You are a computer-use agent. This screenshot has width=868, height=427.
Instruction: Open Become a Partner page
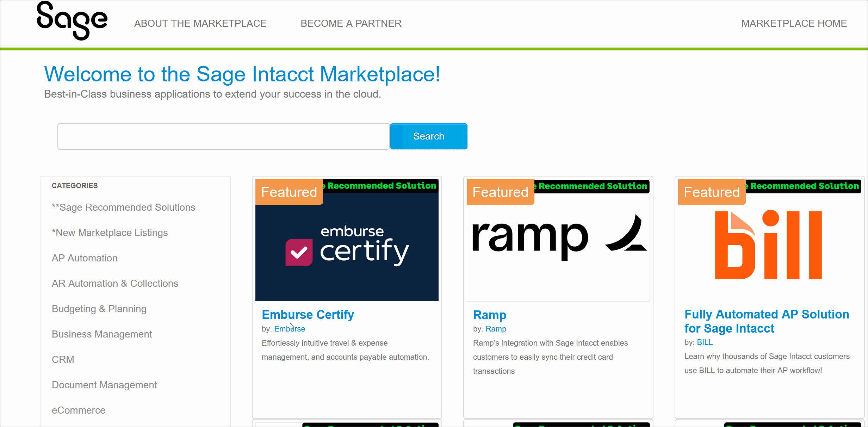[x=351, y=23]
